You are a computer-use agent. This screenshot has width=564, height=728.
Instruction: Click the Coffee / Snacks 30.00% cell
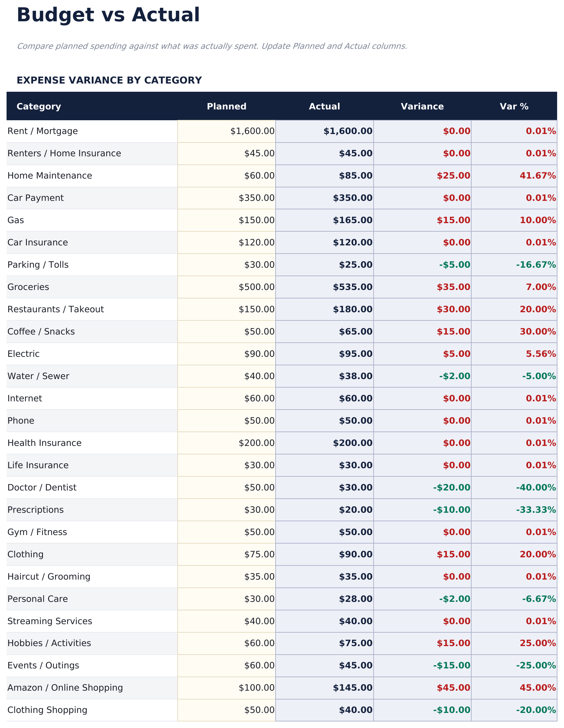(513, 331)
